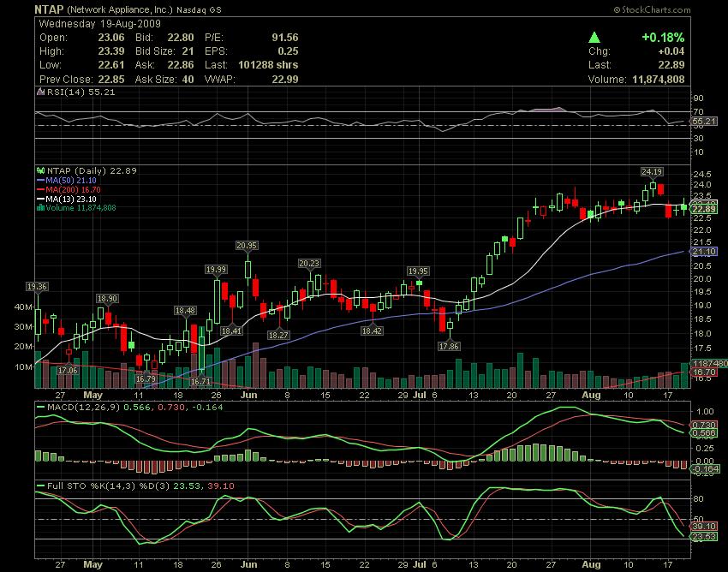The image size is (728, 572).
Task: Click the date 'Wednesday 19-Aug-2009'
Action: click(x=100, y=24)
